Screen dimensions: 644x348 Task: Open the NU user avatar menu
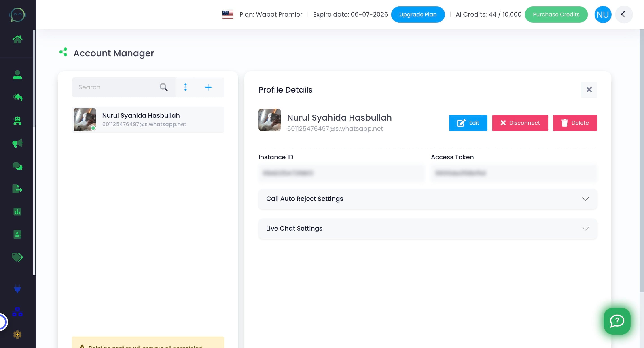(602, 15)
